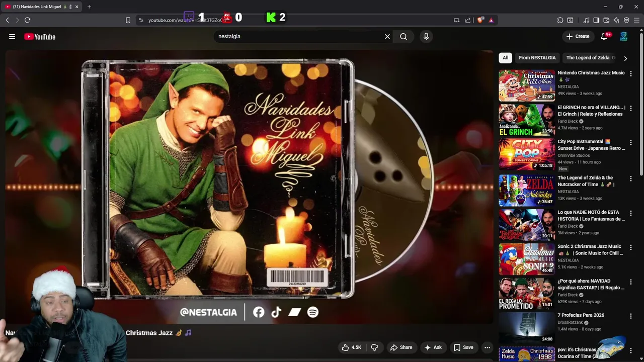This screenshot has height=362, width=644.
Task: Run search with the magnifier button
Action: click(404, 36)
